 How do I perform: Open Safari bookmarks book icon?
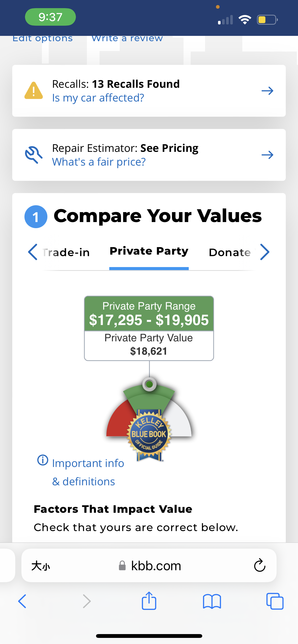(212, 602)
